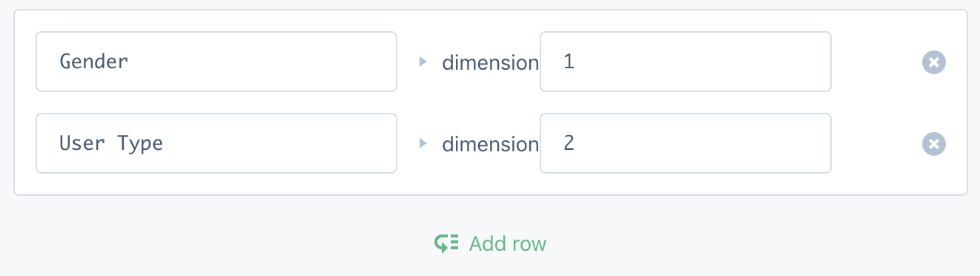Viewport: 980px width, 276px height.
Task: Click the arrow icon after User Type field
Action: (x=423, y=143)
